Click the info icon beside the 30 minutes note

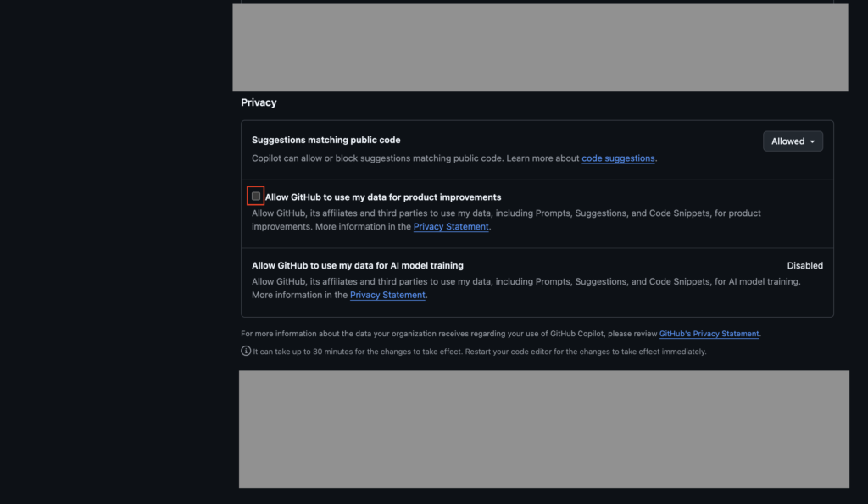(246, 351)
